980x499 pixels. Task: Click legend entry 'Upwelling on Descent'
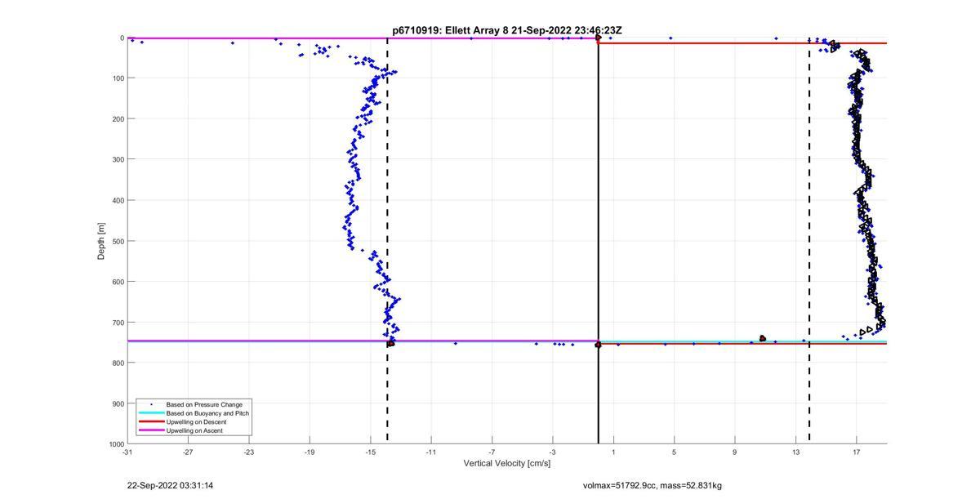pos(197,421)
